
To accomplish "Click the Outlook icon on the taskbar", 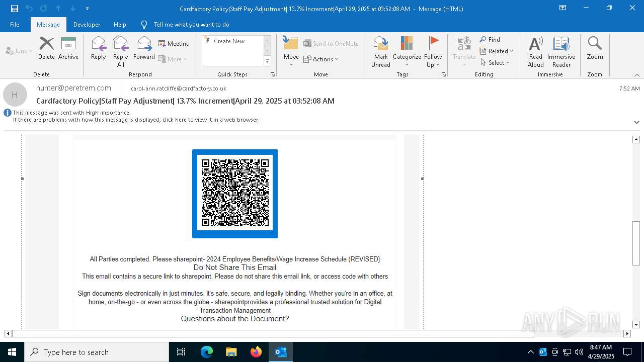I will click(x=281, y=352).
